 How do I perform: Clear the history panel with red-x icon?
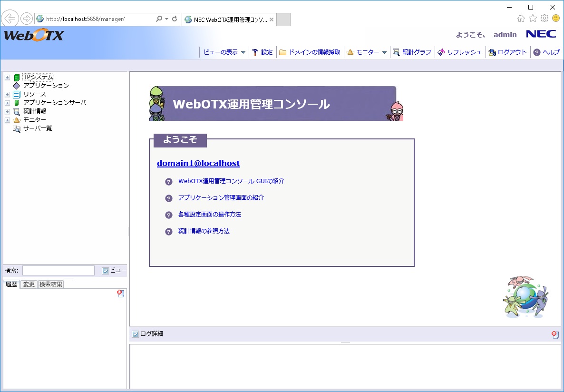(x=120, y=294)
